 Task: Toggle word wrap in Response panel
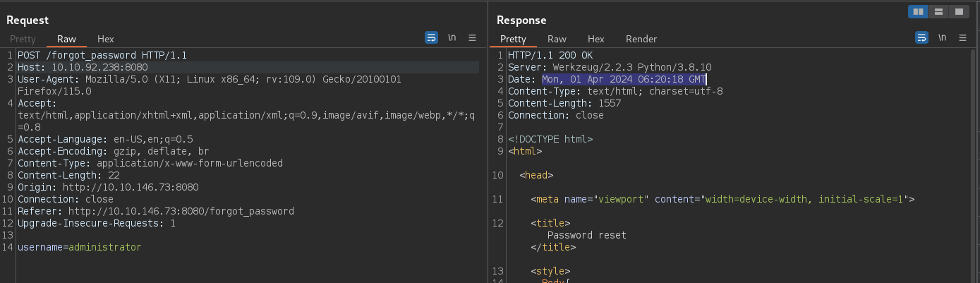[x=921, y=38]
